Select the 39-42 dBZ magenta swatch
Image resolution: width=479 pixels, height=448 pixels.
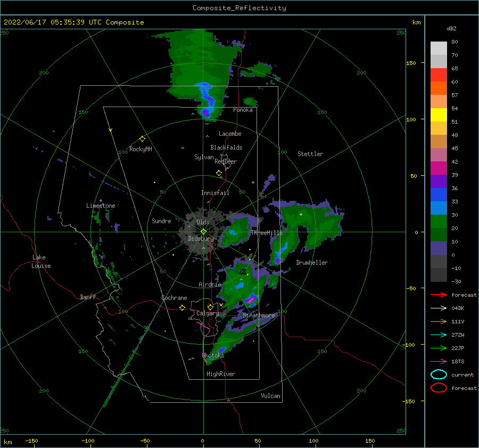(x=439, y=168)
